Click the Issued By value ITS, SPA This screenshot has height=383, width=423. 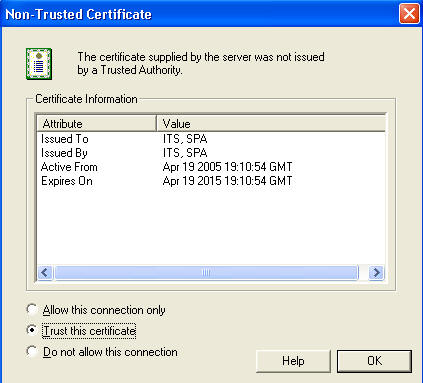click(185, 153)
